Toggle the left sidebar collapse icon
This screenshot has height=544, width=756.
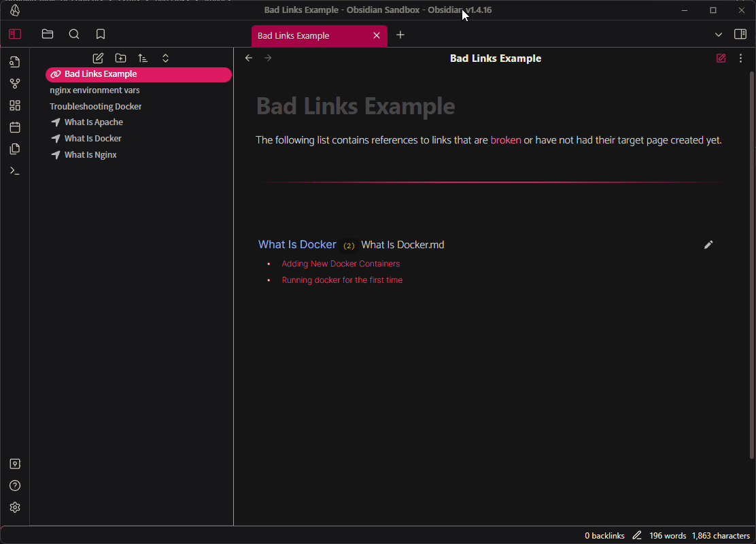(x=15, y=34)
